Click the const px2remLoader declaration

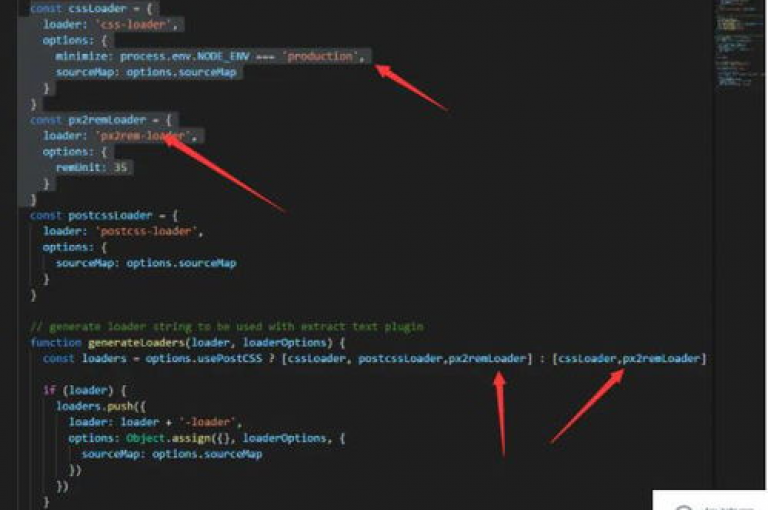88,120
